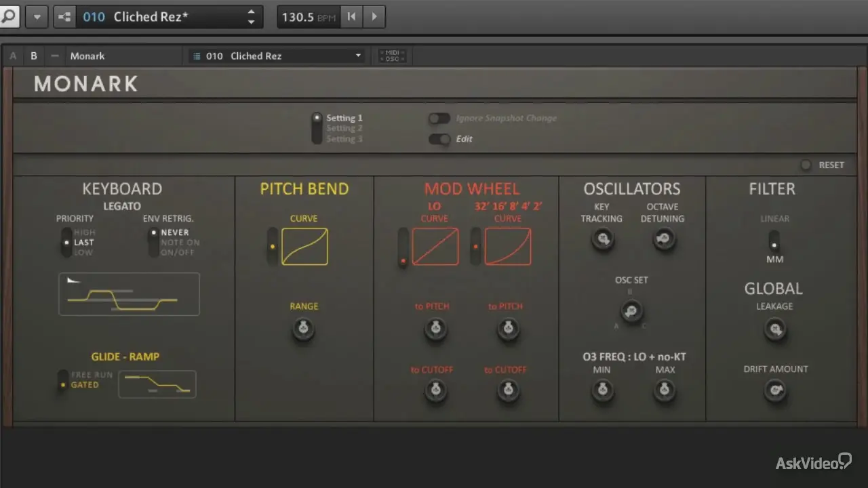This screenshot has height=488, width=868.
Task: Click the KEYBOARD section heading
Action: 122,189
